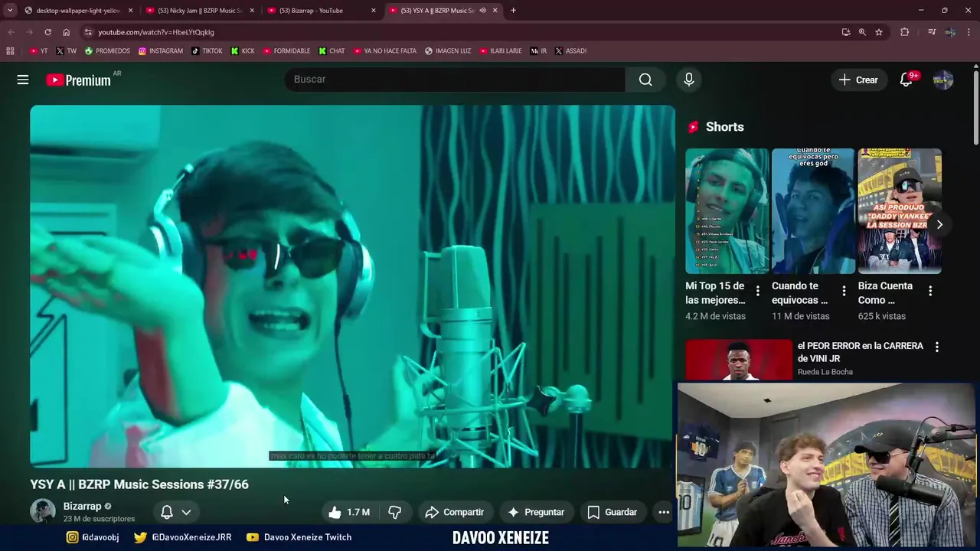Open the extensions puzzle icon

pyautogui.click(x=905, y=32)
